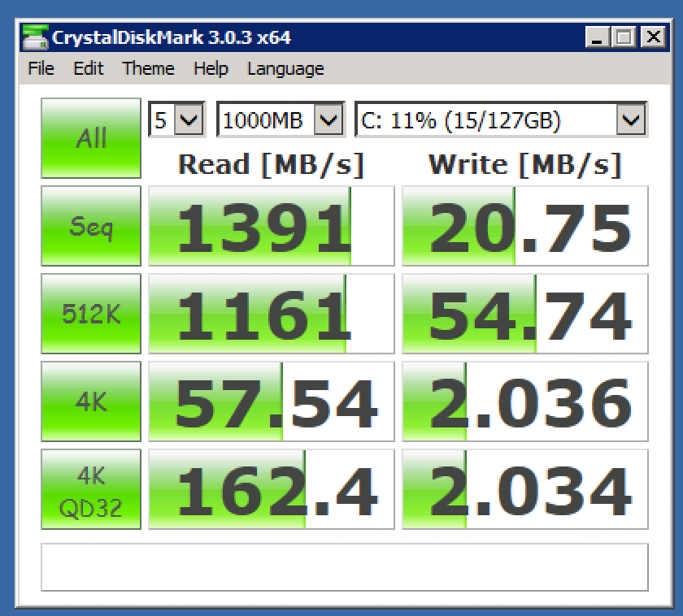Open the Help menu

tap(211, 69)
